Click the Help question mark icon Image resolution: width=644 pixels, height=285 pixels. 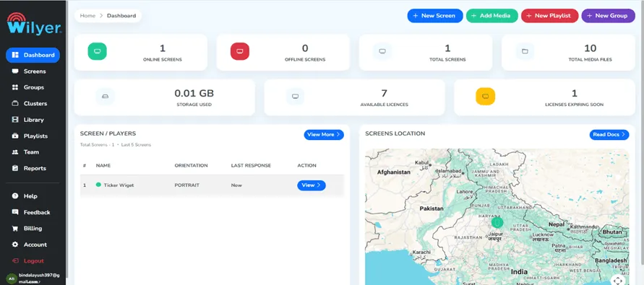point(15,196)
